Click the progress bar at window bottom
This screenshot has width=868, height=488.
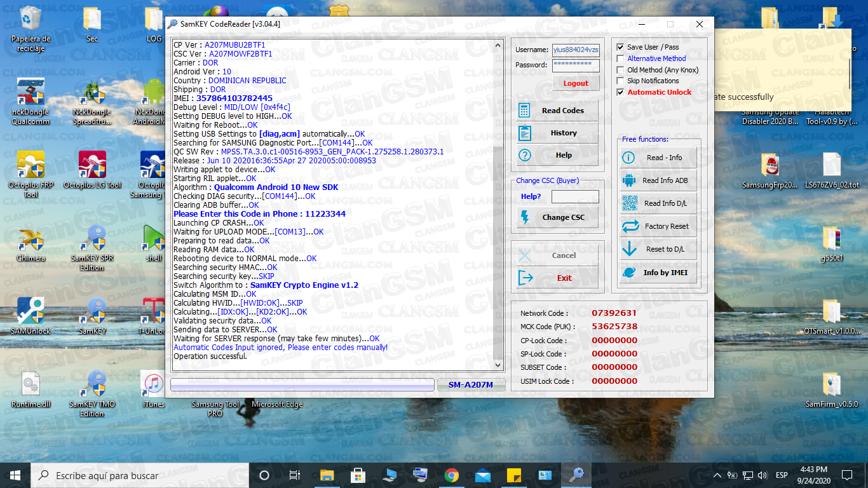[302, 385]
